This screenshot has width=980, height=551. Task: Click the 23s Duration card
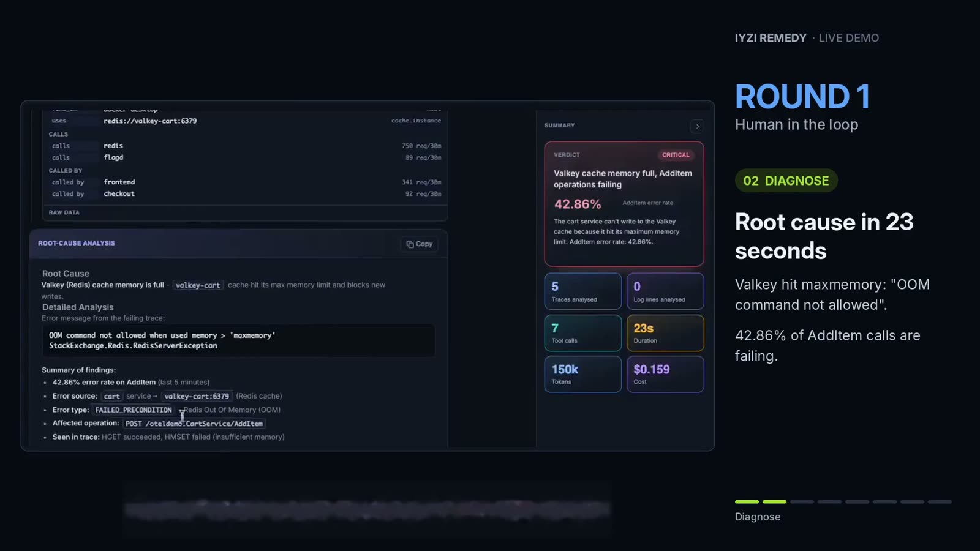tap(665, 333)
